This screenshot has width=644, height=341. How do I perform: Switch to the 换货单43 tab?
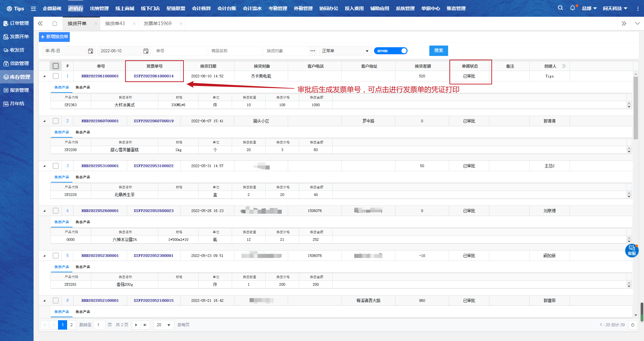(x=115, y=23)
